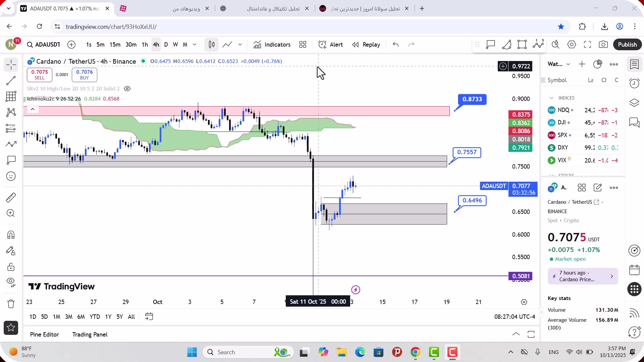Select the 1Y date range
This screenshot has width=644, height=362.
pos(108,317)
